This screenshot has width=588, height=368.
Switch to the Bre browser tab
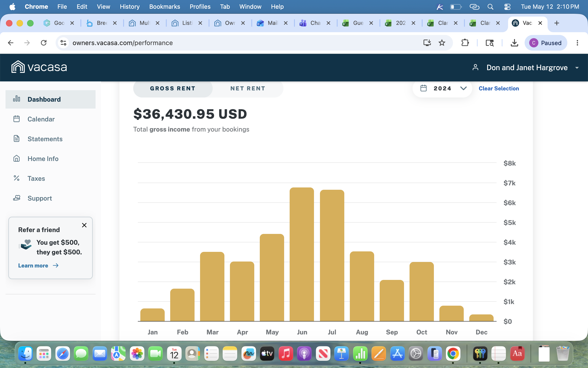101,23
